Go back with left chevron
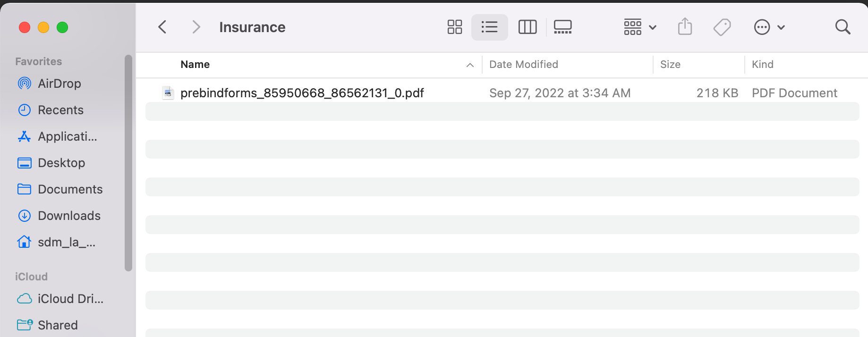Image resolution: width=868 pixels, height=337 pixels. click(162, 27)
